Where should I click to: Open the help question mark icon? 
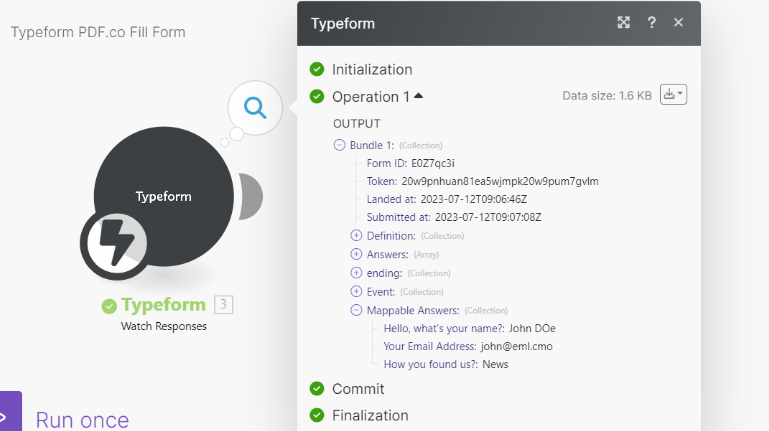pyautogui.click(x=651, y=23)
